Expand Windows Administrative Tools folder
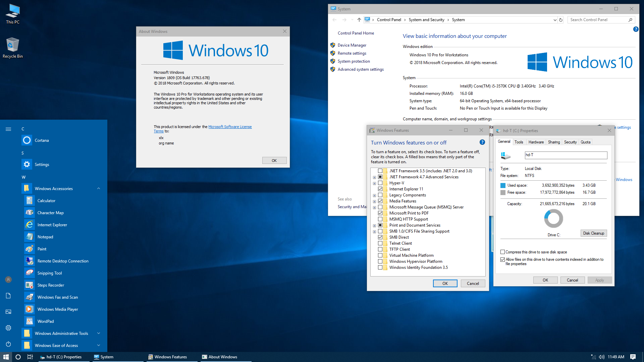This screenshot has height=362, width=644. click(99, 334)
